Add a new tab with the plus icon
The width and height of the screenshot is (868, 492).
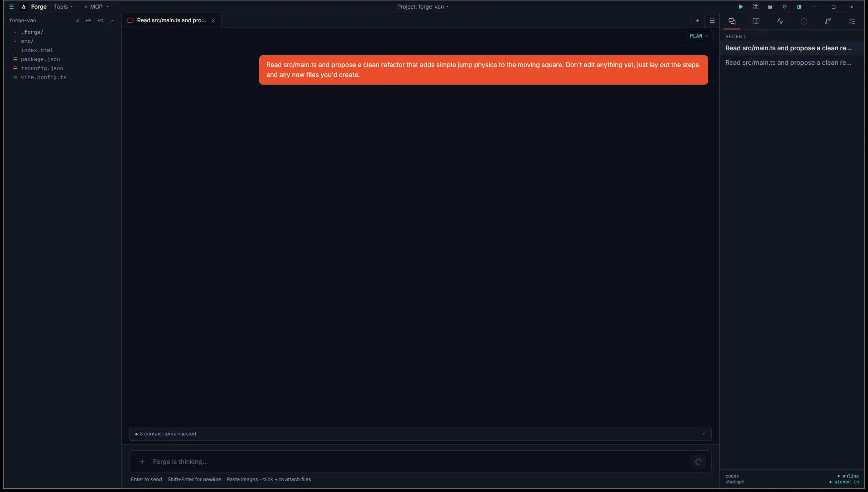698,21
